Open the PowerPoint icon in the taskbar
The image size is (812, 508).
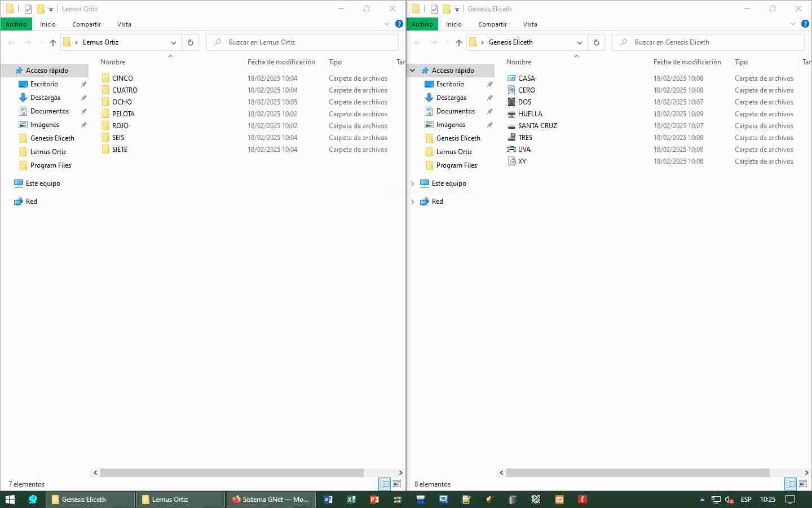[374, 500]
